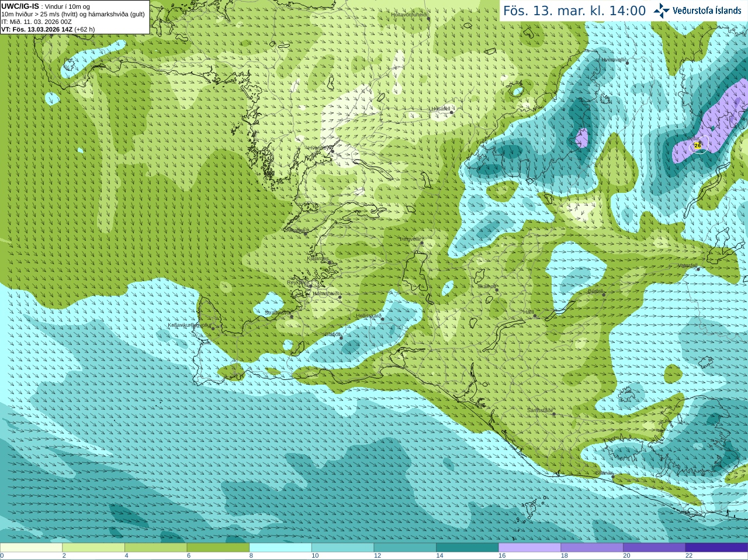Image resolution: width=748 pixels, height=560 pixels.
Task: Click the Bláfjöll station label
Action: [x=333, y=334]
